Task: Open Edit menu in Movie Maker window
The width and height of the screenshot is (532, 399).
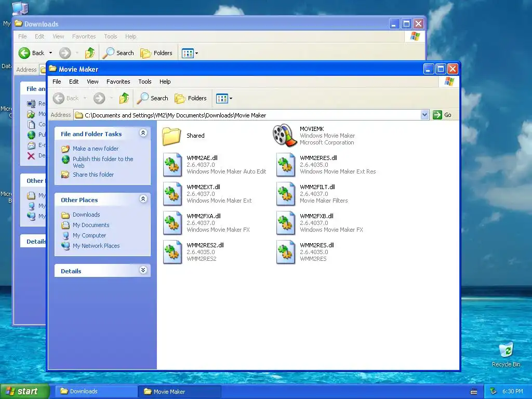Action: click(74, 82)
